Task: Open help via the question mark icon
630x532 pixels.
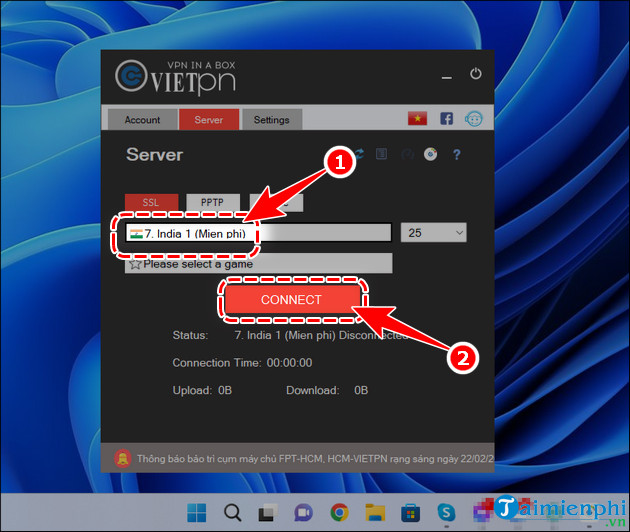Action: click(456, 155)
